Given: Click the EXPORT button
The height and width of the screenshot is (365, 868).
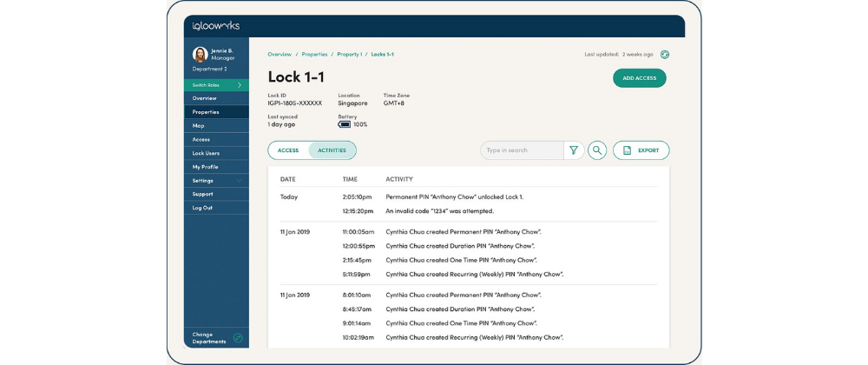Looking at the screenshot, I should [x=641, y=150].
